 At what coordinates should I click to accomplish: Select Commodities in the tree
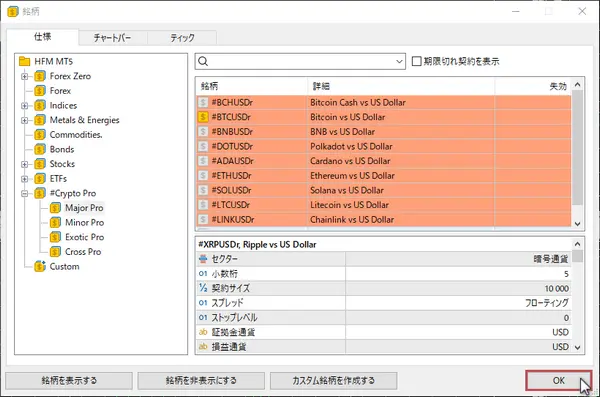tap(76, 135)
